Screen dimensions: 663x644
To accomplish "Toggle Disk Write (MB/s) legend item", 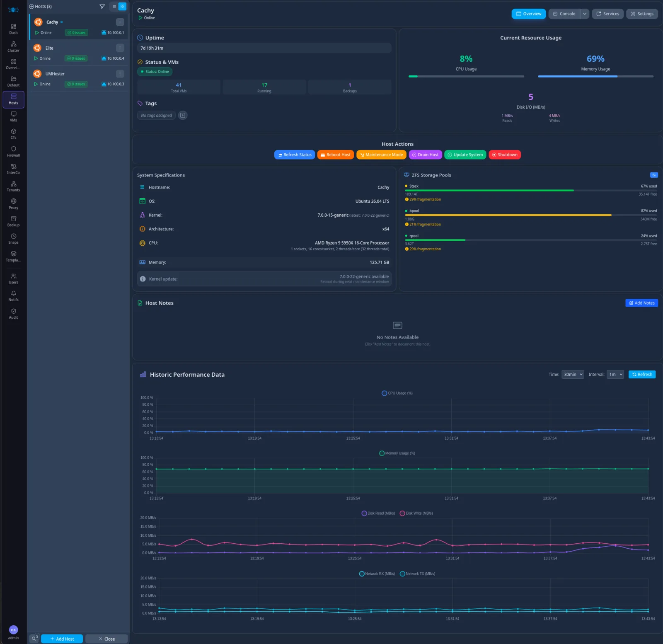I will 416,513.
